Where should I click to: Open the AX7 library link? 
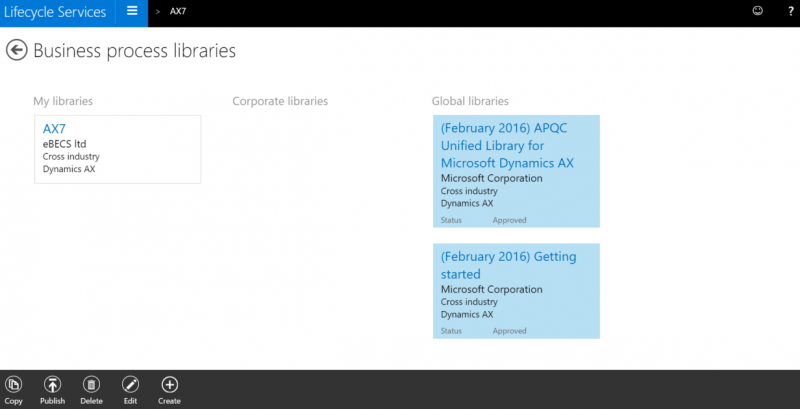[x=54, y=129]
